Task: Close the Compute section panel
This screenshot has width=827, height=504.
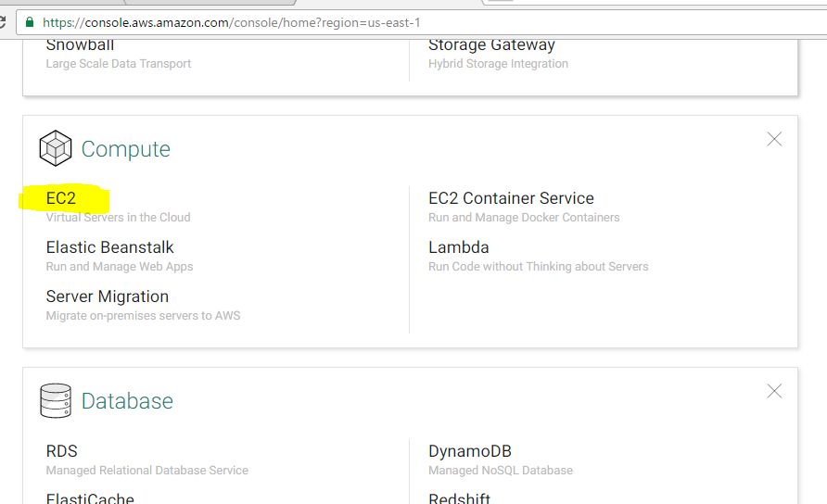Action: 774,139
